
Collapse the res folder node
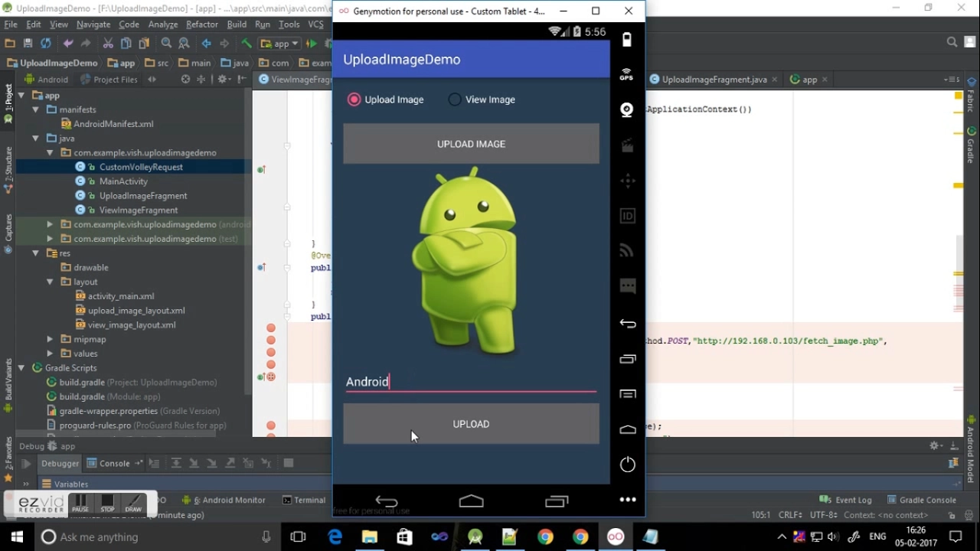pos(35,253)
